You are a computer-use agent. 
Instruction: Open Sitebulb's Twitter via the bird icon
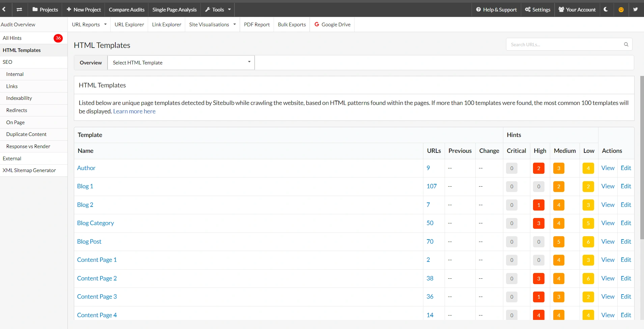pos(636,9)
